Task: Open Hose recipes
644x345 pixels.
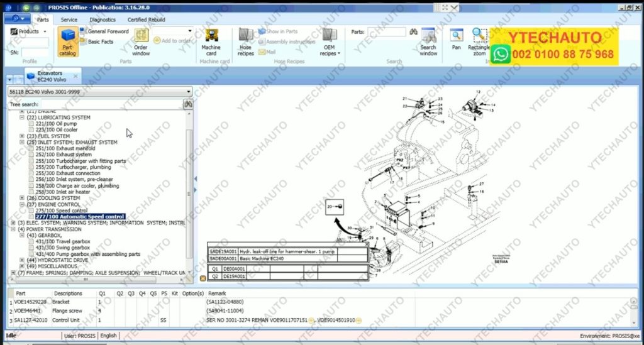Action: pyautogui.click(x=245, y=41)
